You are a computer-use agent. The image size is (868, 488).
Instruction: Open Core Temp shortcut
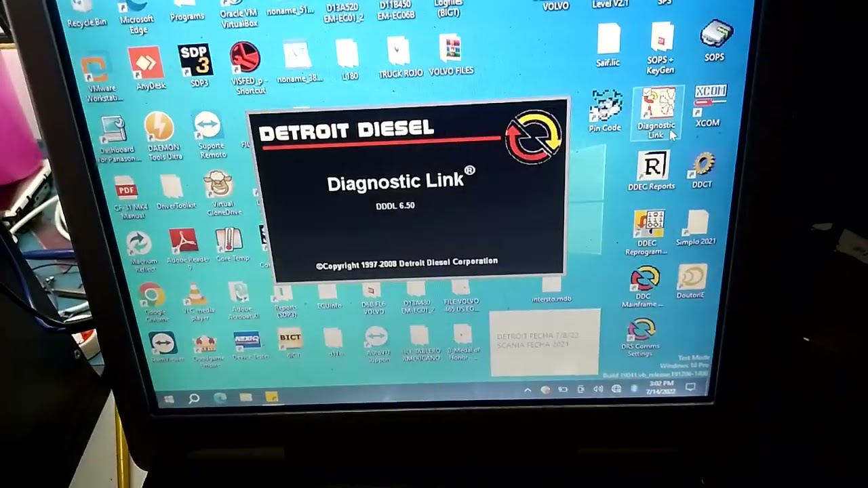click(x=231, y=245)
